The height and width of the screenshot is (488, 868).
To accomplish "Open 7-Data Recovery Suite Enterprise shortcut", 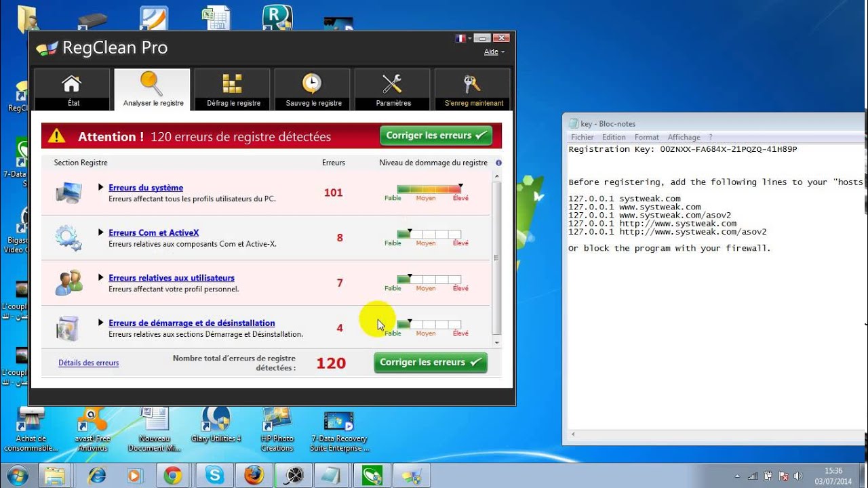I will pyautogui.click(x=339, y=431).
